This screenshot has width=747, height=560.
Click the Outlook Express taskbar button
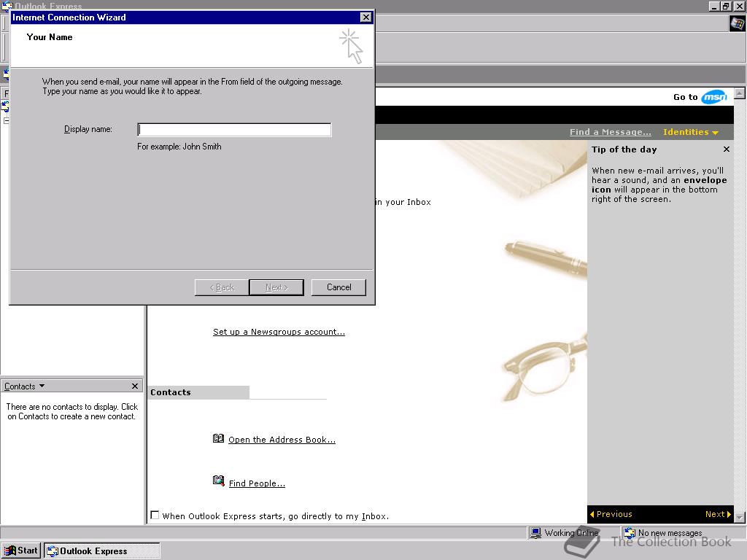click(x=102, y=551)
